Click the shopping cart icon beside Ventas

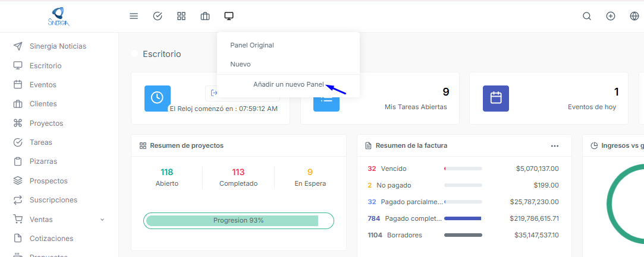[18, 219]
